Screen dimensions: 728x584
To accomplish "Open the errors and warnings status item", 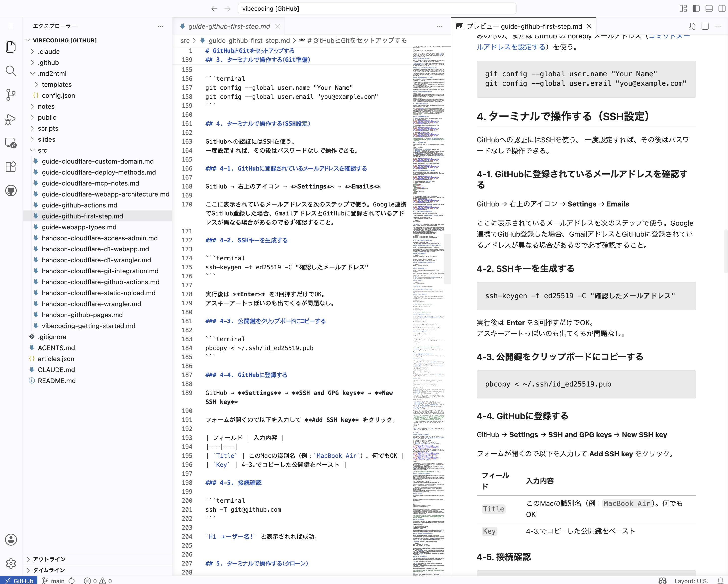I will click(98, 580).
